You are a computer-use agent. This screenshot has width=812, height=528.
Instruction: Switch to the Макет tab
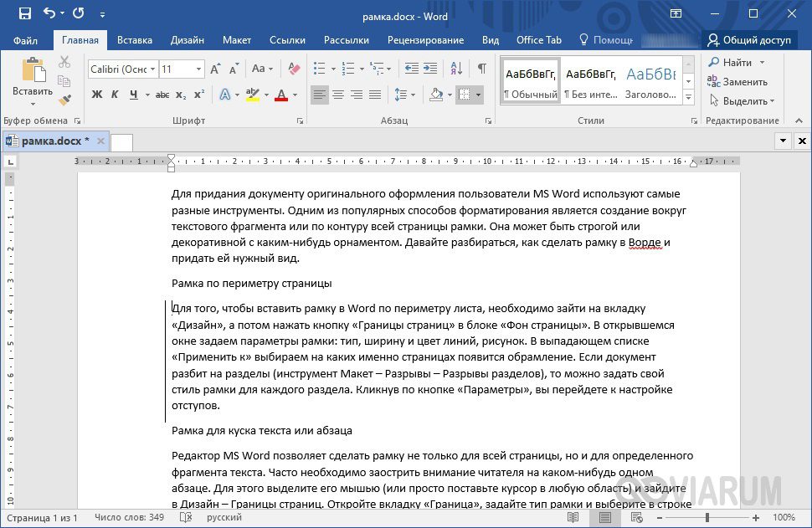(237, 40)
